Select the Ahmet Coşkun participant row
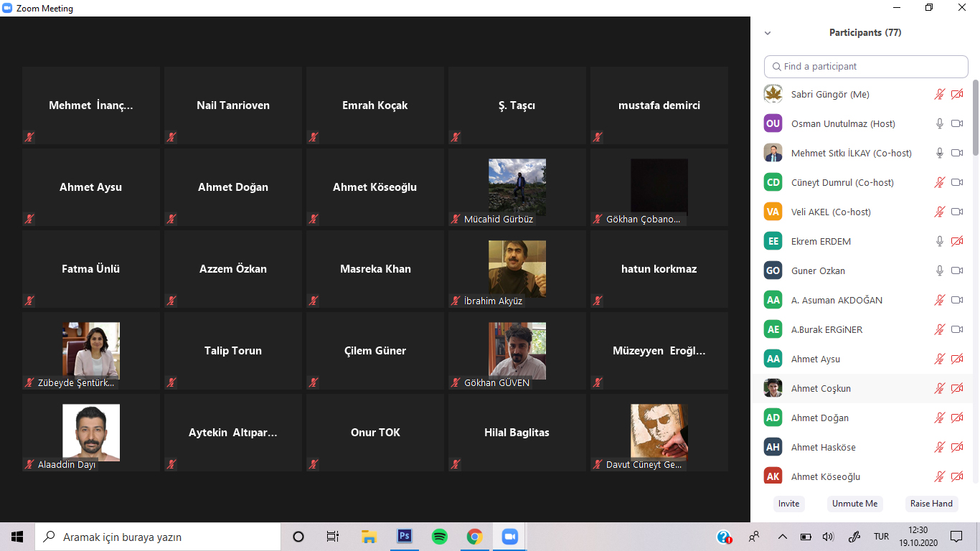Image resolution: width=980 pixels, height=551 pixels. 861,388
